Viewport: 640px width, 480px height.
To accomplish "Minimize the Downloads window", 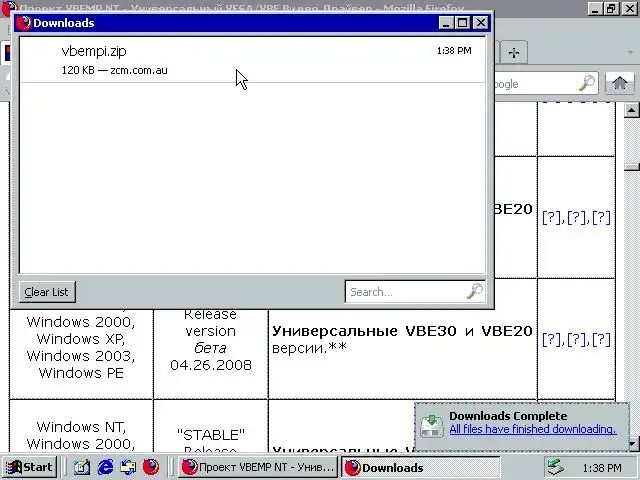I will (x=446, y=23).
